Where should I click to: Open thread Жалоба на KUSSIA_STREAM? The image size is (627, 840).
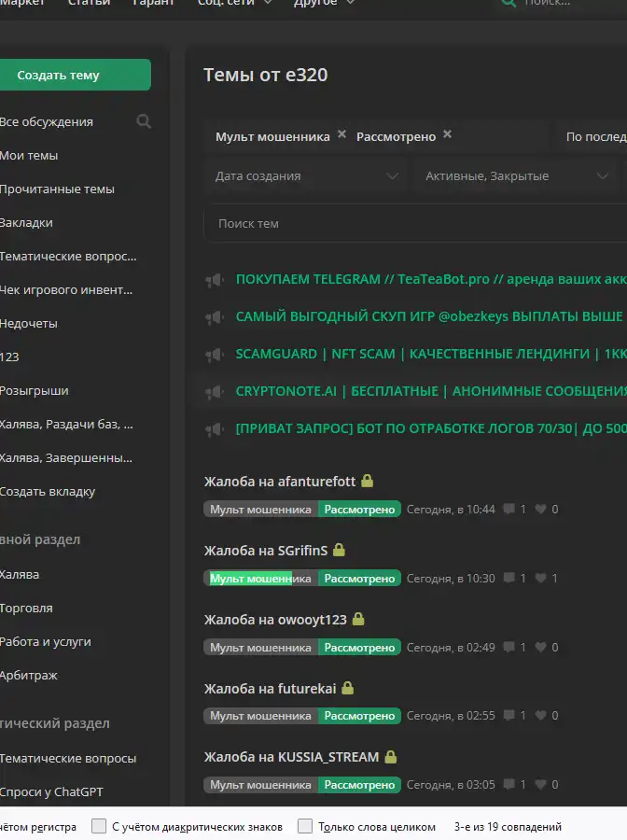click(x=291, y=757)
